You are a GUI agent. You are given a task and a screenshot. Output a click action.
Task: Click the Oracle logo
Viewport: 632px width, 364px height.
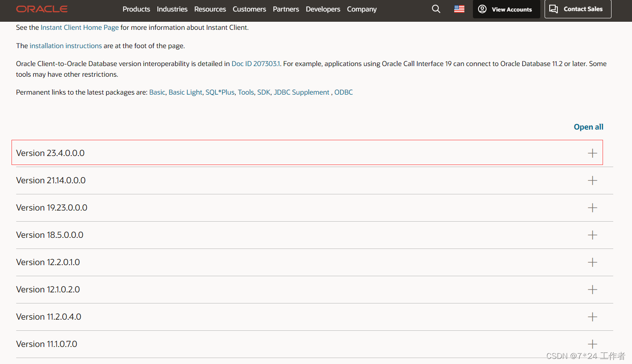click(x=42, y=9)
